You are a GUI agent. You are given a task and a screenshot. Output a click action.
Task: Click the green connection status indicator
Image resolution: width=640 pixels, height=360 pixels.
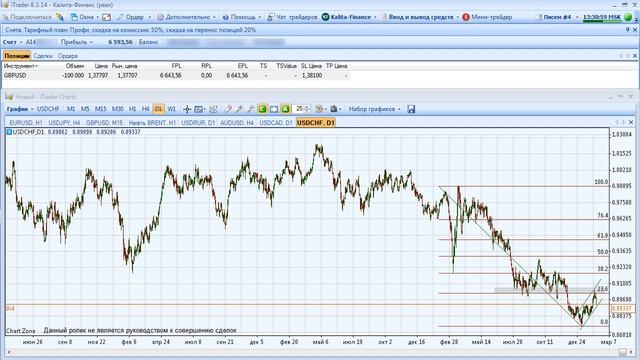click(x=629, y=17)
